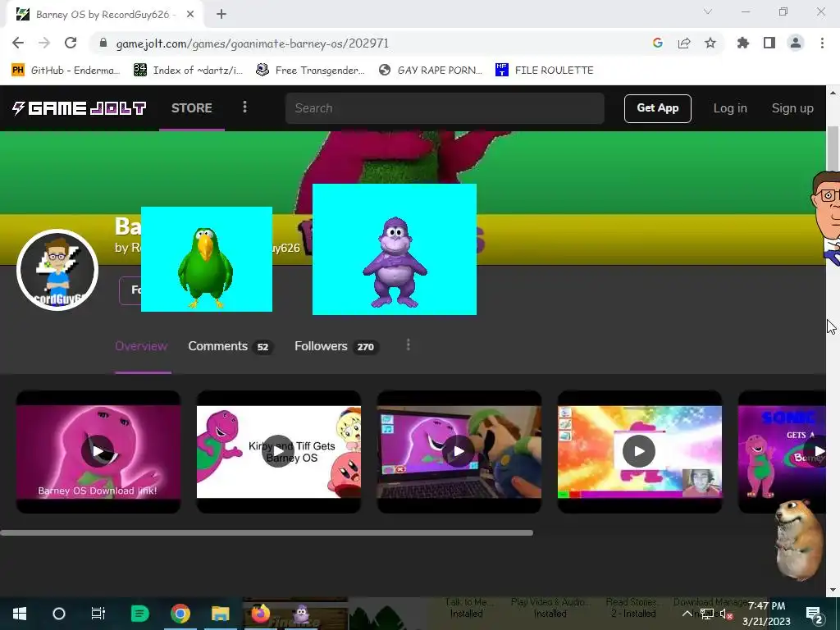Open the Chrome extensions puzzle icon
Viewport: 840px width, 630px height.
(743, 43)
